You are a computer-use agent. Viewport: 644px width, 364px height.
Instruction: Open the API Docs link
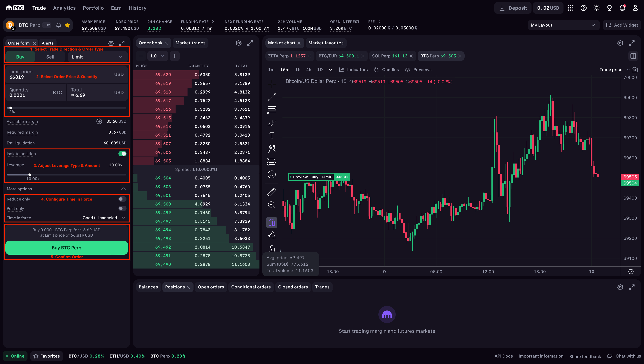click(503, 356)
